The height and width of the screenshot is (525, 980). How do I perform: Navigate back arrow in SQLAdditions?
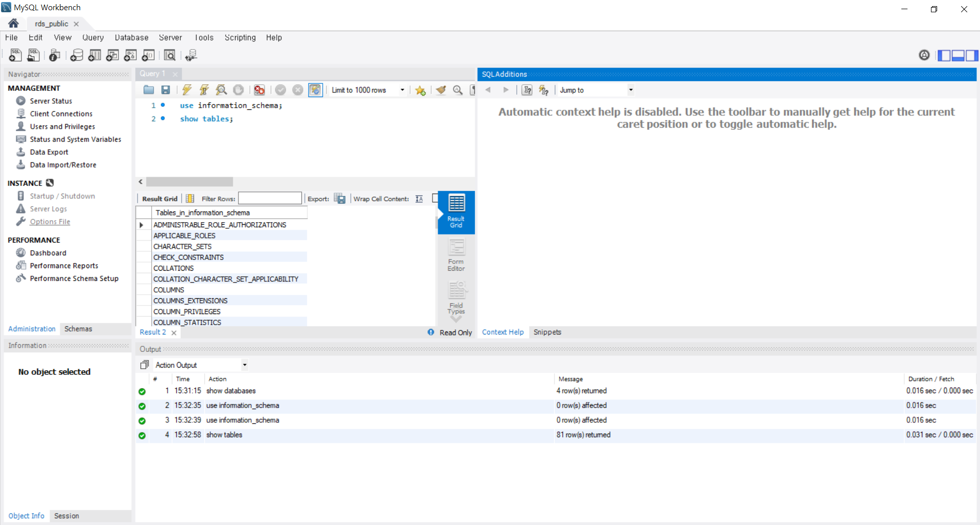tap(488, 90)
